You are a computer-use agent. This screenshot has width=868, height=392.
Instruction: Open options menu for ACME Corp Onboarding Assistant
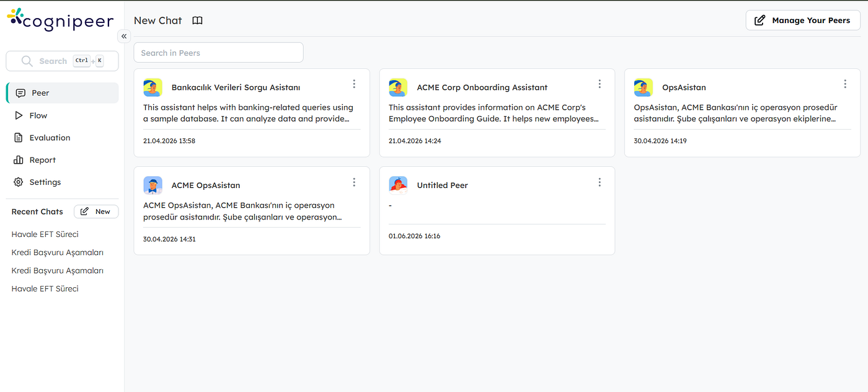600,84
